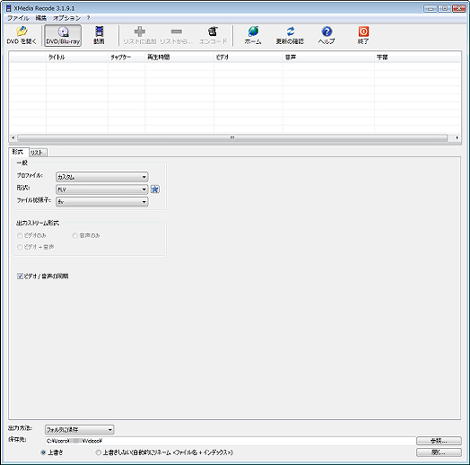The height and width of the screenshot is (465, 470).
Task: Click the right scroll arrow of the list
Action: tap(457, 138)
